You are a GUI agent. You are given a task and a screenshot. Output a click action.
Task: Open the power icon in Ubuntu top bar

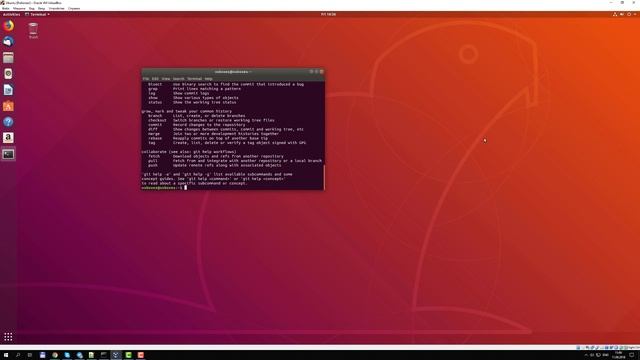point(629,14)
